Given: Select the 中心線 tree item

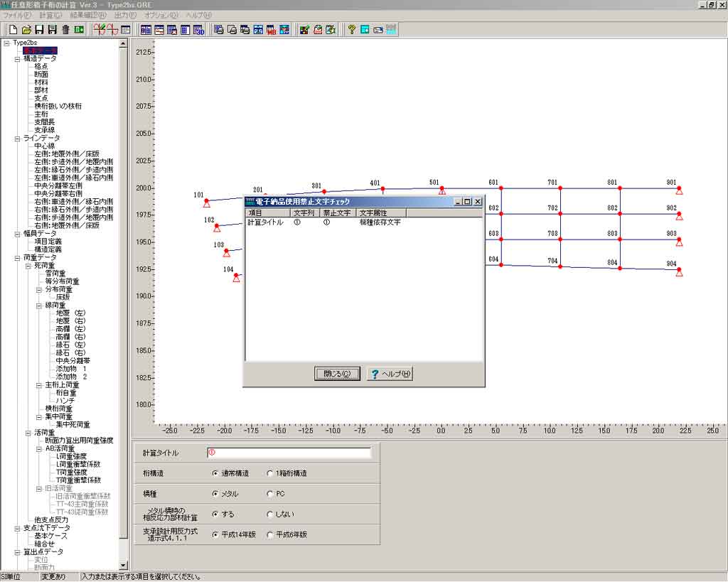Looking at the screenshot, I should tap(45, 146).
